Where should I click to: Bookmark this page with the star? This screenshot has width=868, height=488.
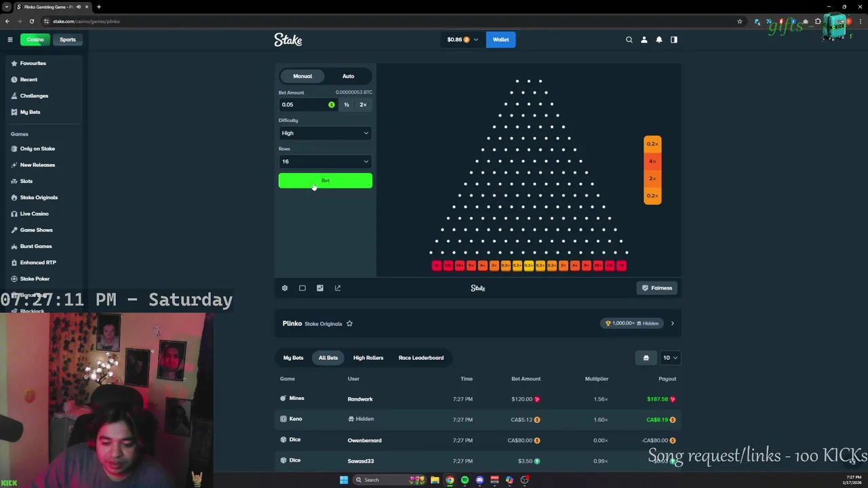[x=740, y=21]
